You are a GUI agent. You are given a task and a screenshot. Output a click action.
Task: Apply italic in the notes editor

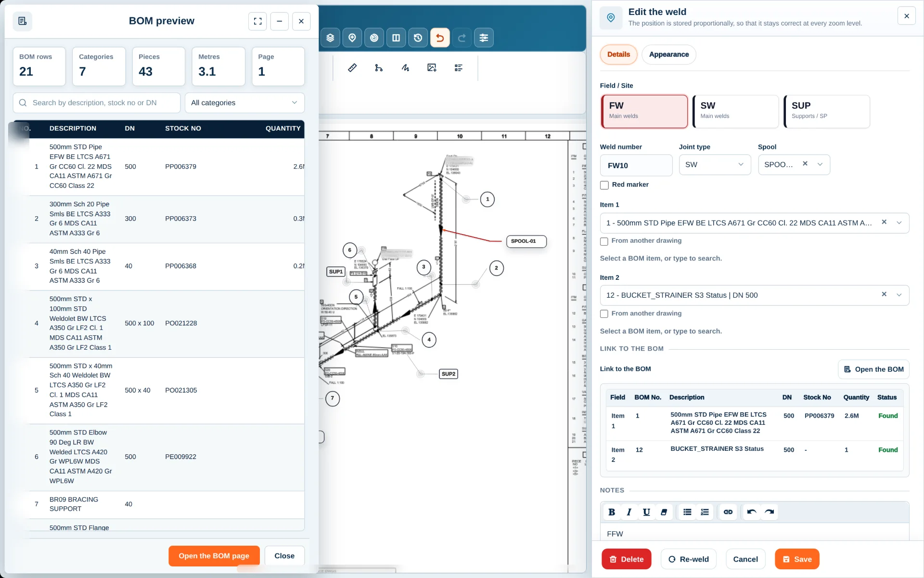point(629,512)
